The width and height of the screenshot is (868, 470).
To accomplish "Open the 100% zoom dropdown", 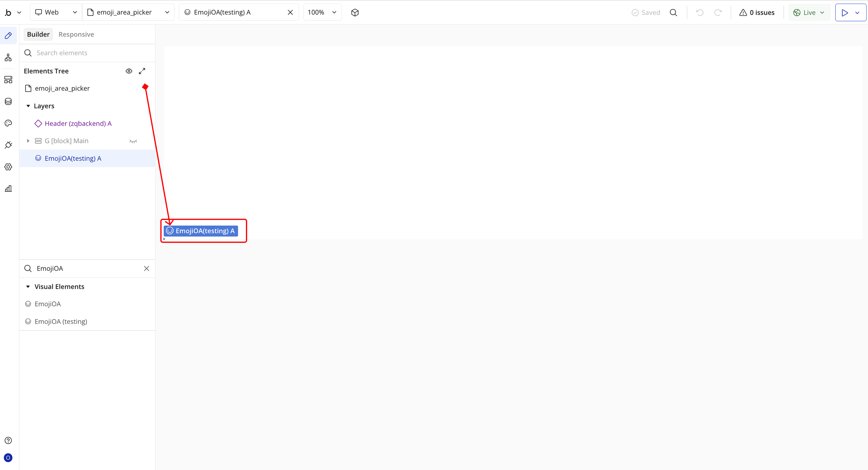I will click(322, 12).
